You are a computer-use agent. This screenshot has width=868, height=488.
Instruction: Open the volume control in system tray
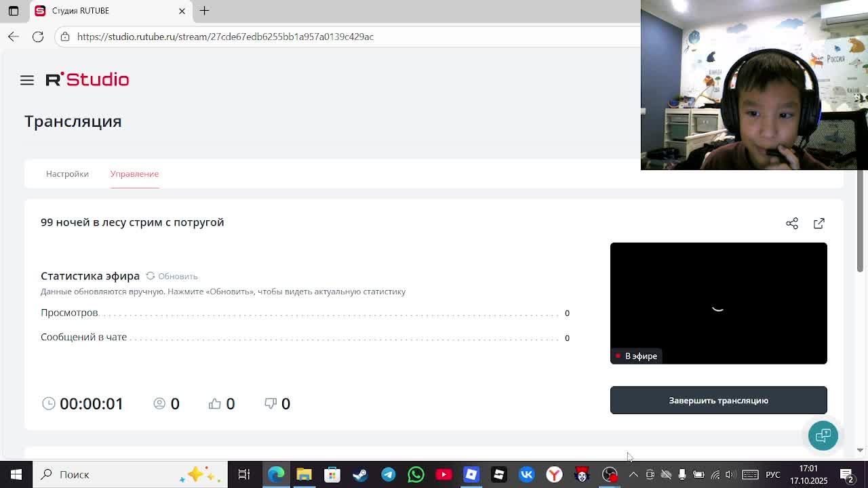tap(731, 474)
